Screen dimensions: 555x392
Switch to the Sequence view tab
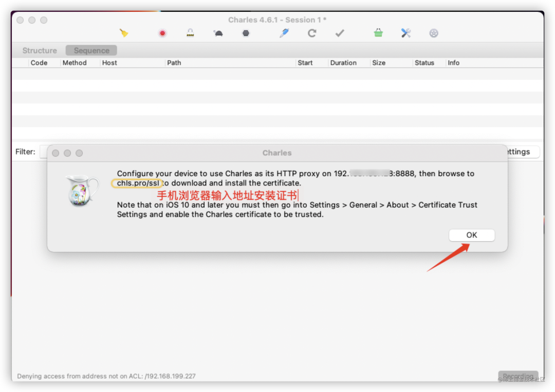pyautogui.click(x=91, y=50)
